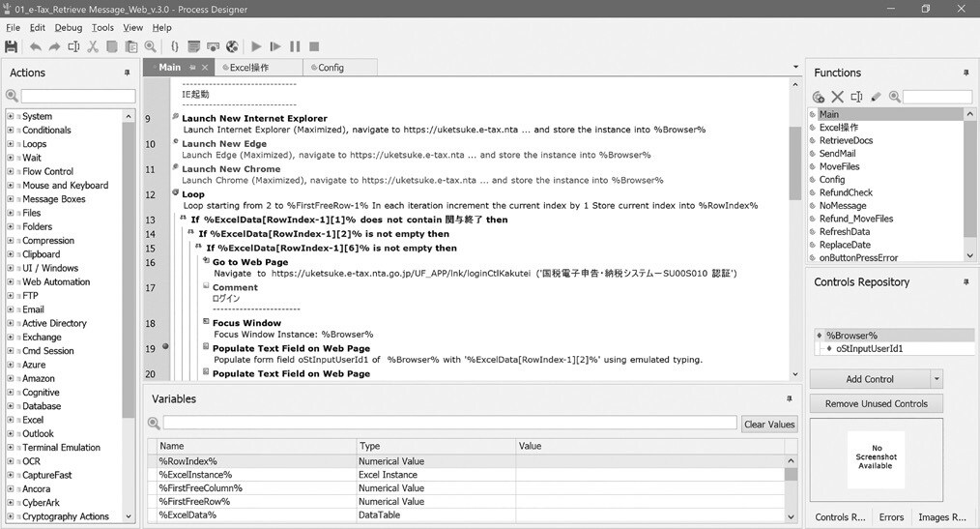This screenshot has height=529, width=980.
Task: Switch to the Config tab
Action: (331, 68)
